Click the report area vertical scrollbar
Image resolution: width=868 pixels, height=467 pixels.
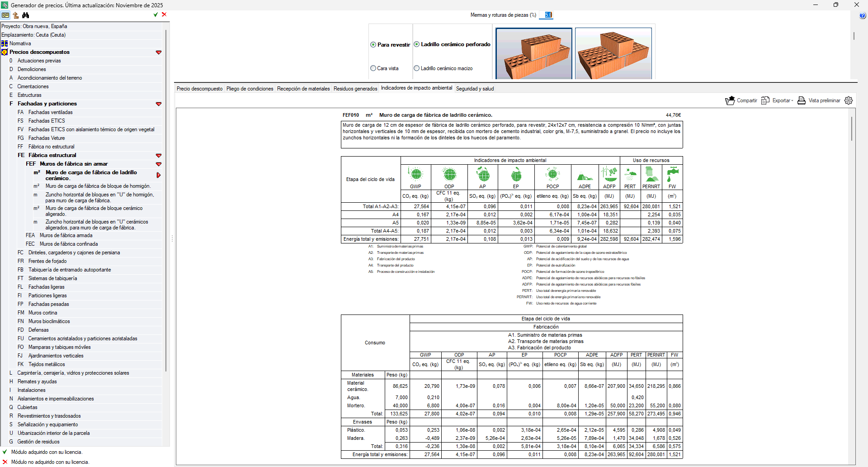pos(852,129)
